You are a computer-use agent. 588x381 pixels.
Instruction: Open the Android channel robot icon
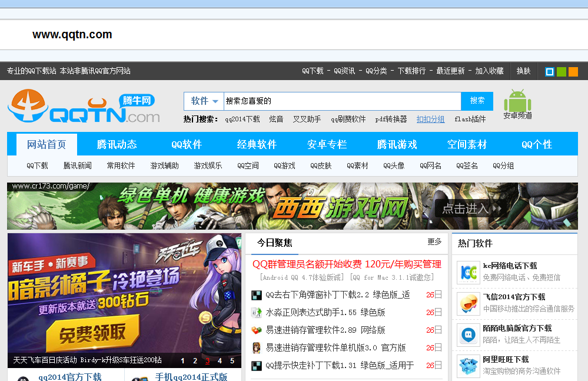tap(517, 101)
